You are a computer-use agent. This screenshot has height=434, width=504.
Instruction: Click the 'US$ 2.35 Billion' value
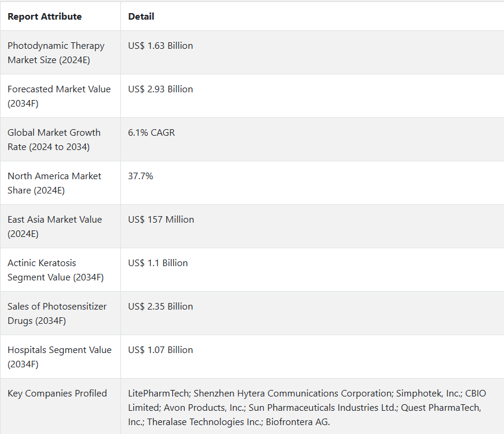click(160, 306)
